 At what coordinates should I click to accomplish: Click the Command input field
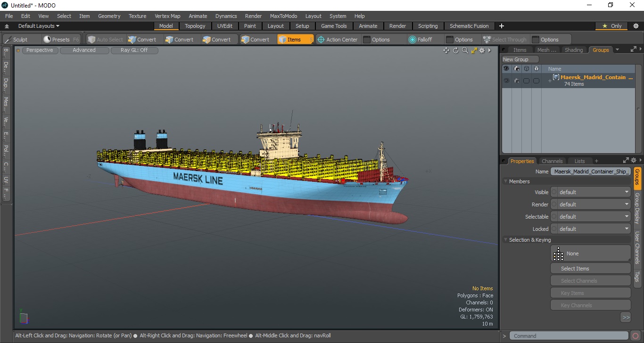(x=570, y=336)
